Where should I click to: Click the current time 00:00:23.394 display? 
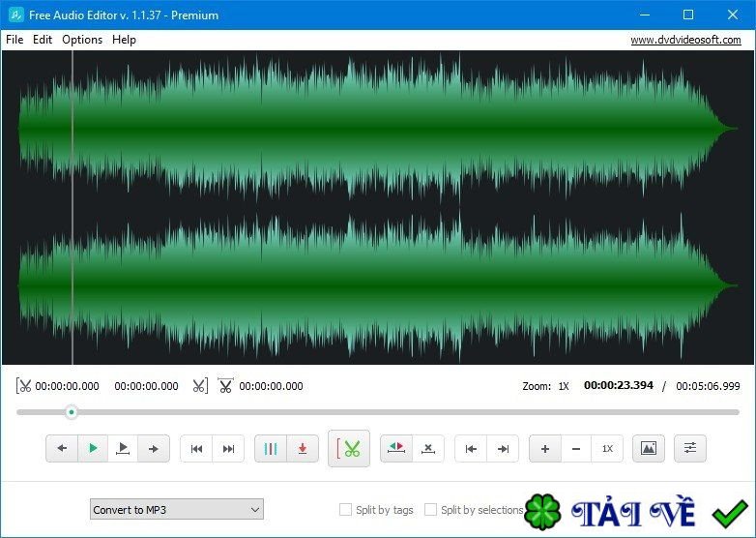[x=619, y=385]
